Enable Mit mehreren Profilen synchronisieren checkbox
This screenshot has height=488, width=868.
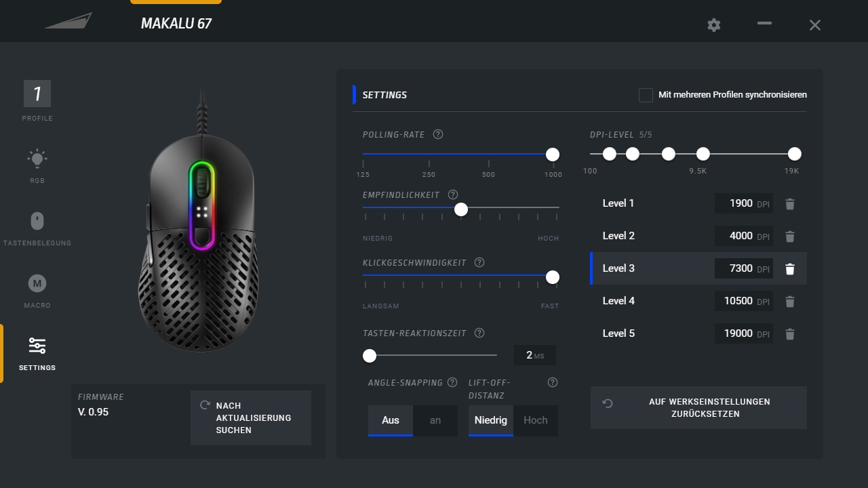(x=646, y=95)
